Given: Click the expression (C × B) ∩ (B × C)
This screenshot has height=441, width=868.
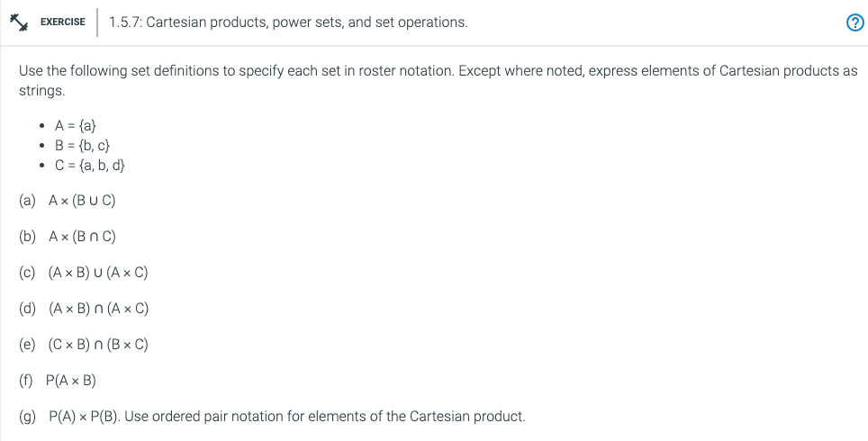Looking at the screenshot, I should 98,345.
